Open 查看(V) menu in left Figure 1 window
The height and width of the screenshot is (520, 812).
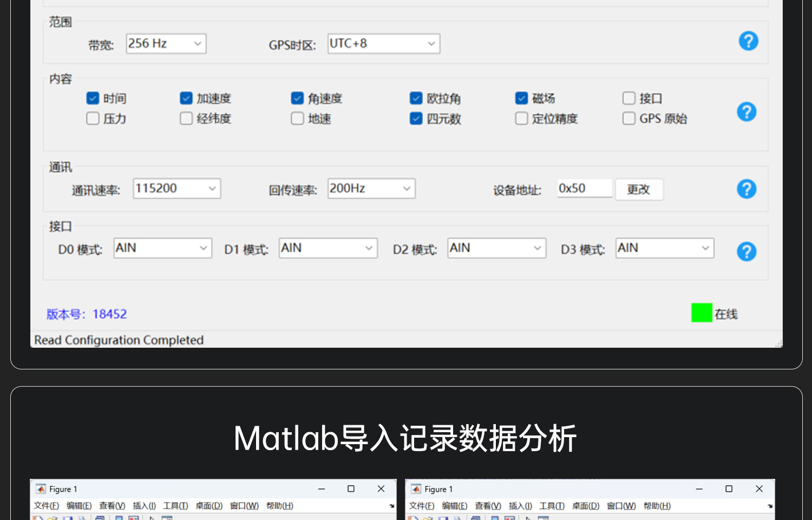tap(112, 506)
